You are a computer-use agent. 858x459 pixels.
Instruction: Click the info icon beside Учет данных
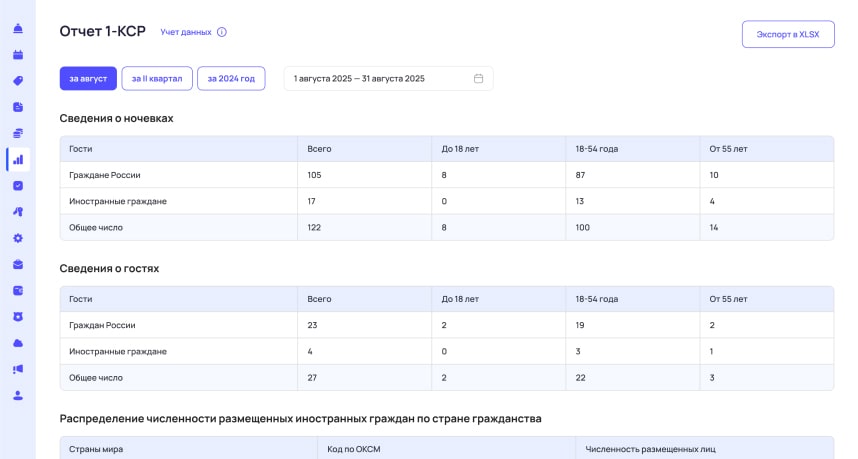[x=222, y=32]
